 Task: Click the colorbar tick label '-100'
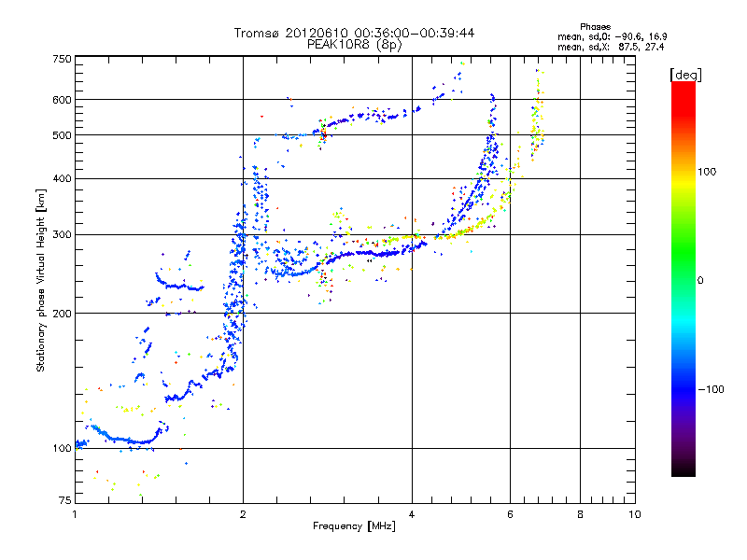[712, 389]
